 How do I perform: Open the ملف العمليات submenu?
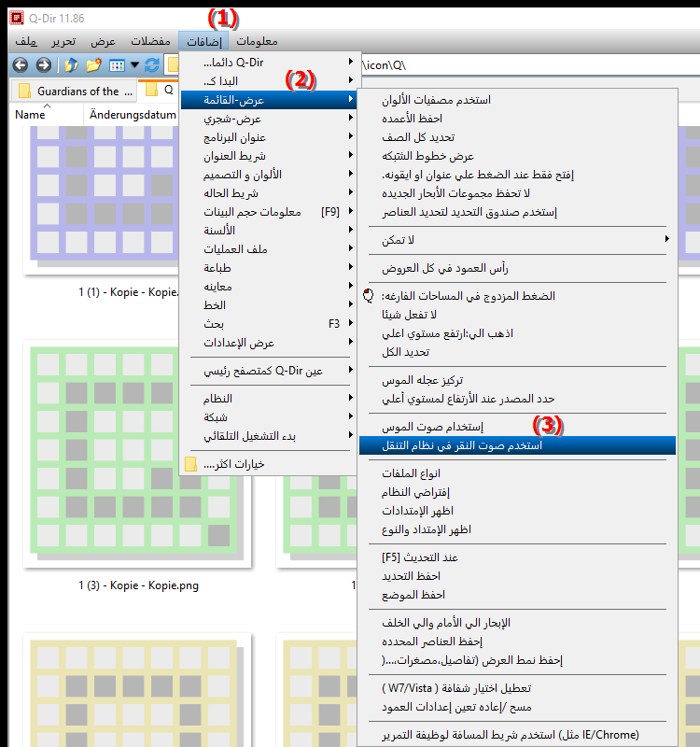coord(269,249)
